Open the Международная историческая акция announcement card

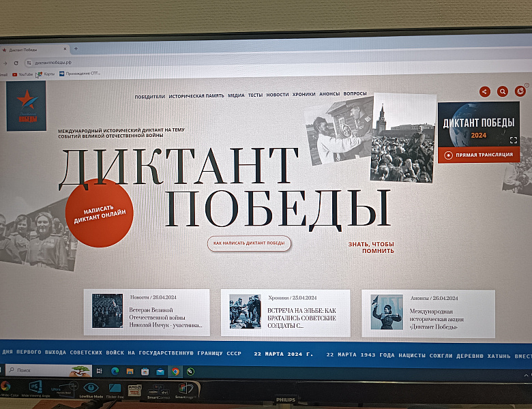click(x=428, y=314)
